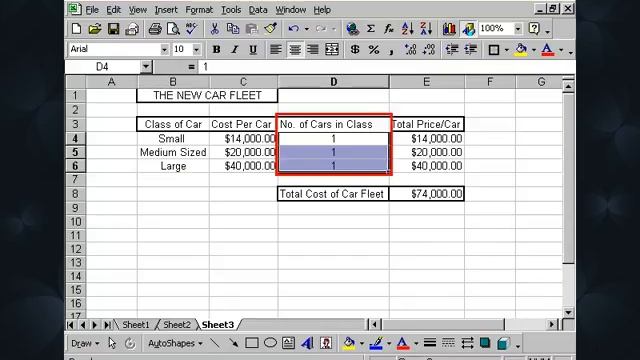Click Decrease Decimal icon
640x360 pixels.
point(429,50)
